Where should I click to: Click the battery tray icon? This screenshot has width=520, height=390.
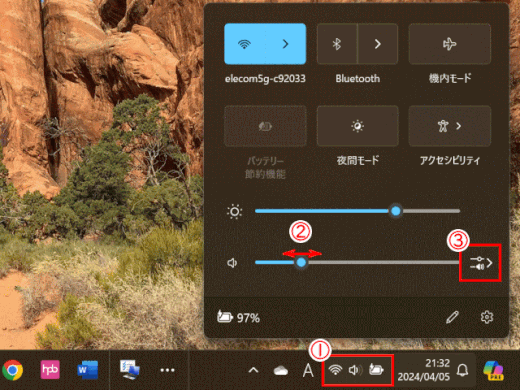376,370
